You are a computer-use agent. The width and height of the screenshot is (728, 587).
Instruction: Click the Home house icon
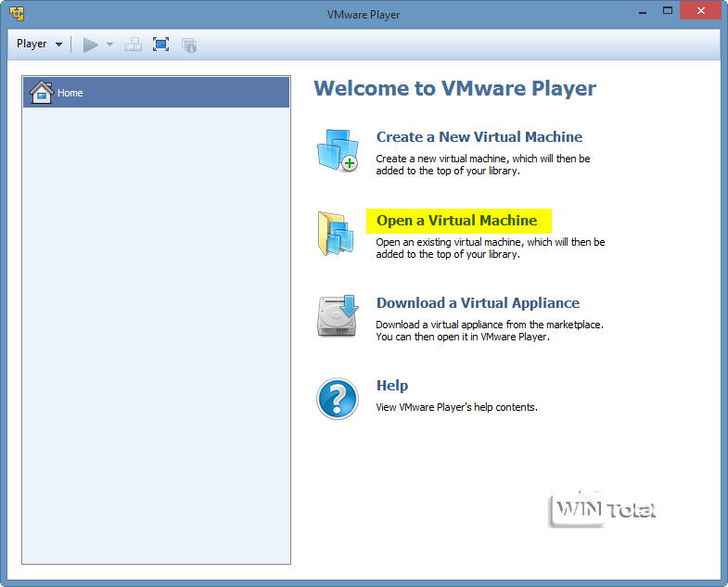(42, 92)
